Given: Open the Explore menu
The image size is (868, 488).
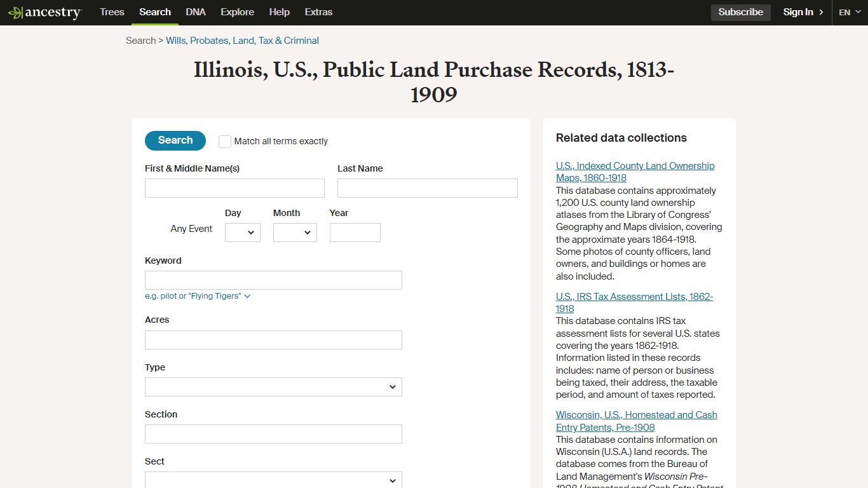Looking at the screenshot, I should tap(237, 12).
